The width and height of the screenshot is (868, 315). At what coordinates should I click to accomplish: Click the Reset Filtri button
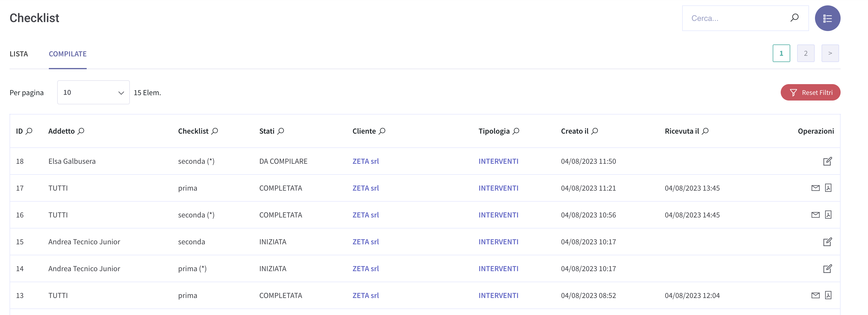tap(811, 92)
